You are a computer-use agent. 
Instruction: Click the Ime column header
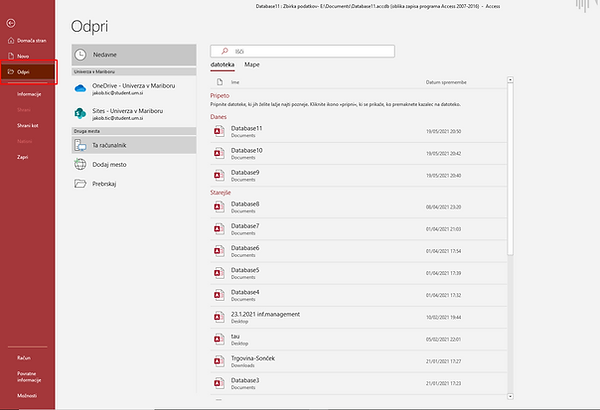point(235,82)
